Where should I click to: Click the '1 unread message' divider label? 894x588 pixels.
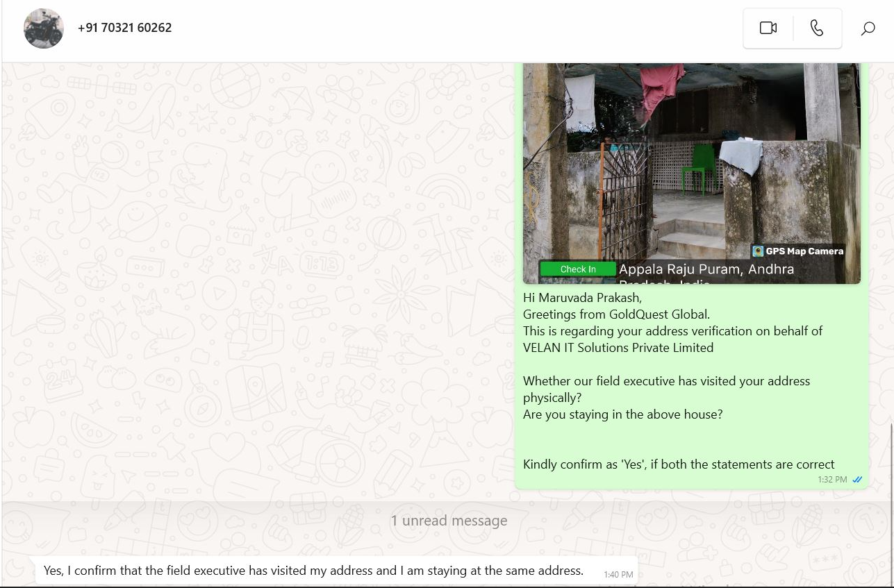(449, 521)
